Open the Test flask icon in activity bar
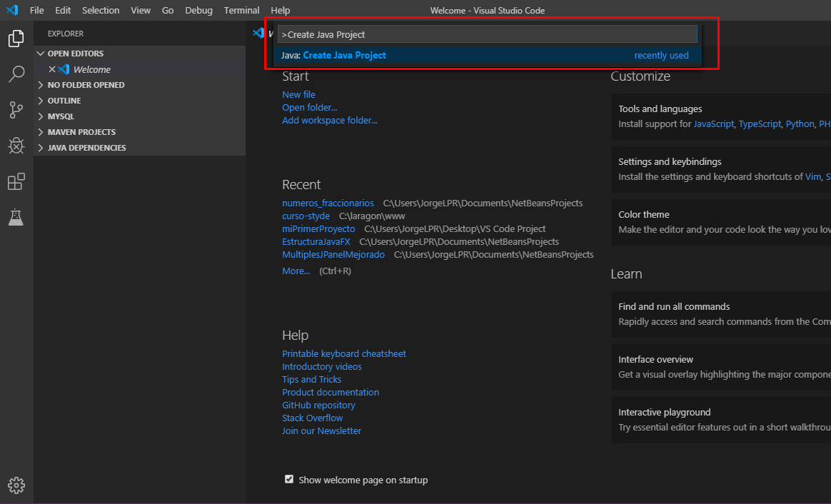Screen dimensions: 831x504 pyautogui.click(x=16, y=217)
